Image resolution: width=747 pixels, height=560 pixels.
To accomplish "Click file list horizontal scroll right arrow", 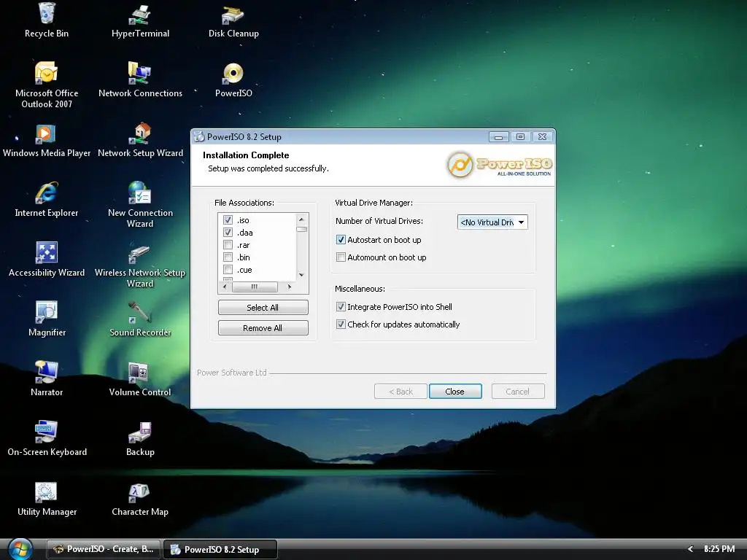I will coord(289,287).
